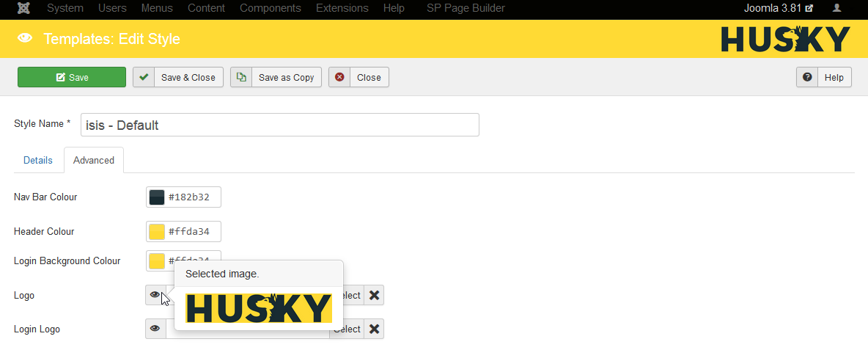Preview Logo image via eye icon

(x=155, y=295)
